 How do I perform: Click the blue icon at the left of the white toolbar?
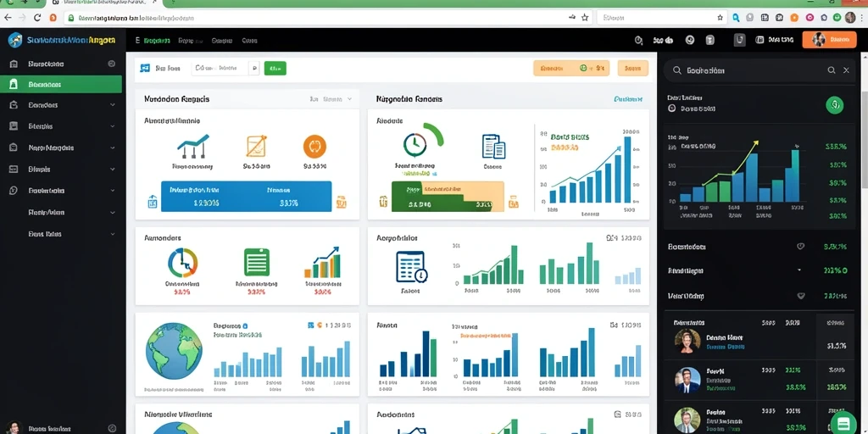tap(145, 68)
